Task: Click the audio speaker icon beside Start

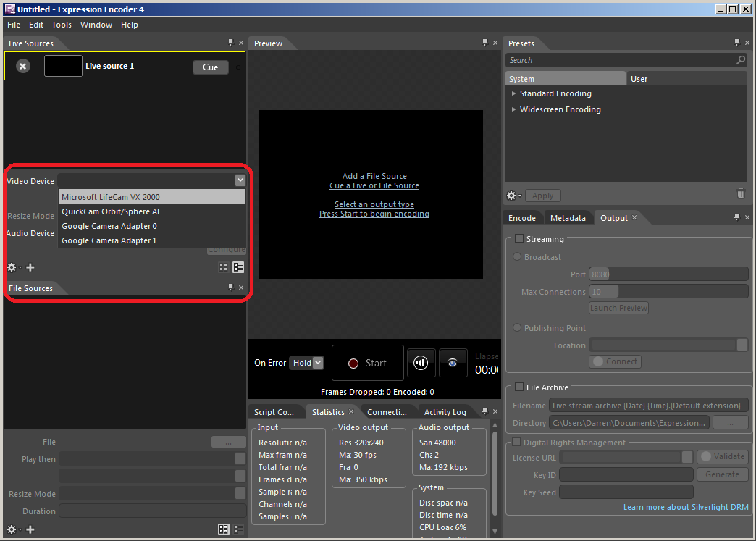Action: [x=421, y=363]
